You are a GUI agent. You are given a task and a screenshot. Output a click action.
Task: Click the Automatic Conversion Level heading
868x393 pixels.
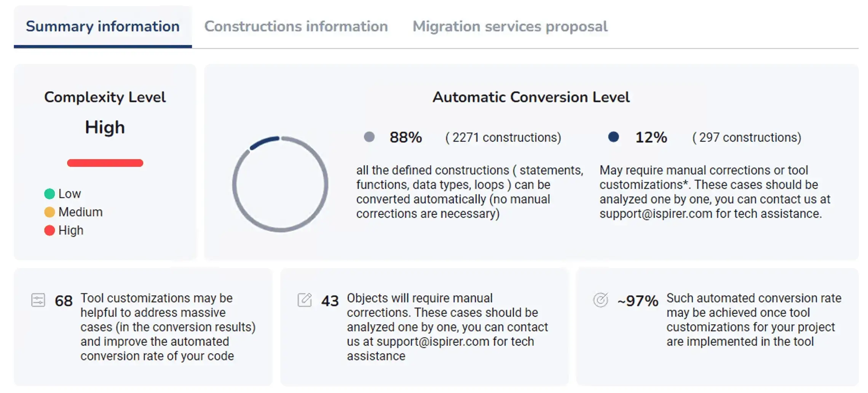point(531,97)
